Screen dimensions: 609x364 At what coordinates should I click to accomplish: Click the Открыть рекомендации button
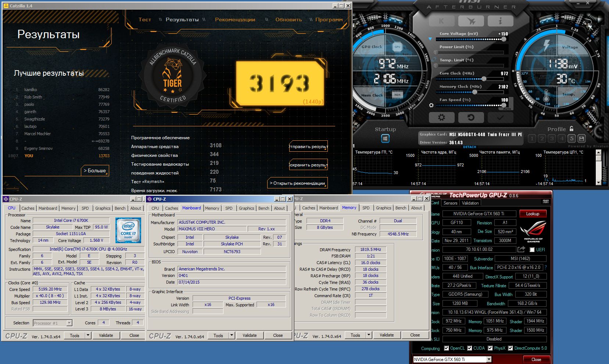point(297,183)
